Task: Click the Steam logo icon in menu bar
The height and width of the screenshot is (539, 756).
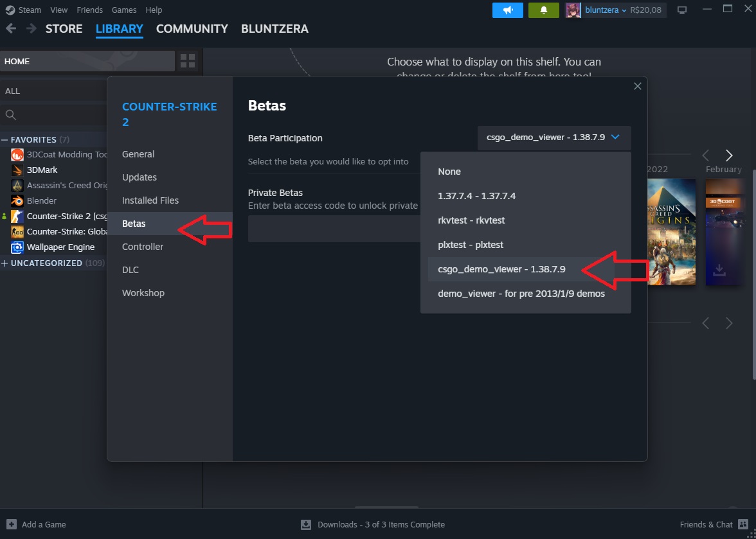Action: [x=10, y=10]
